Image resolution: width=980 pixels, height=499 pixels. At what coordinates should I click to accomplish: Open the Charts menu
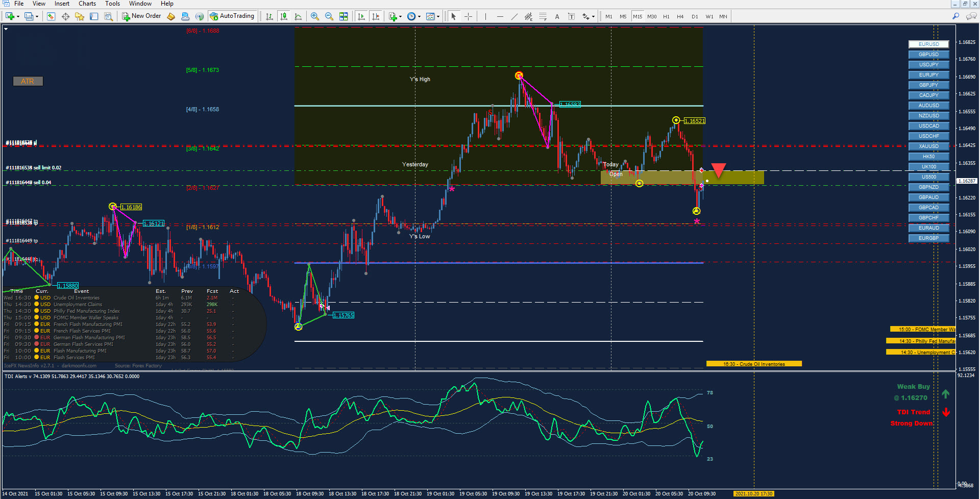87,4
